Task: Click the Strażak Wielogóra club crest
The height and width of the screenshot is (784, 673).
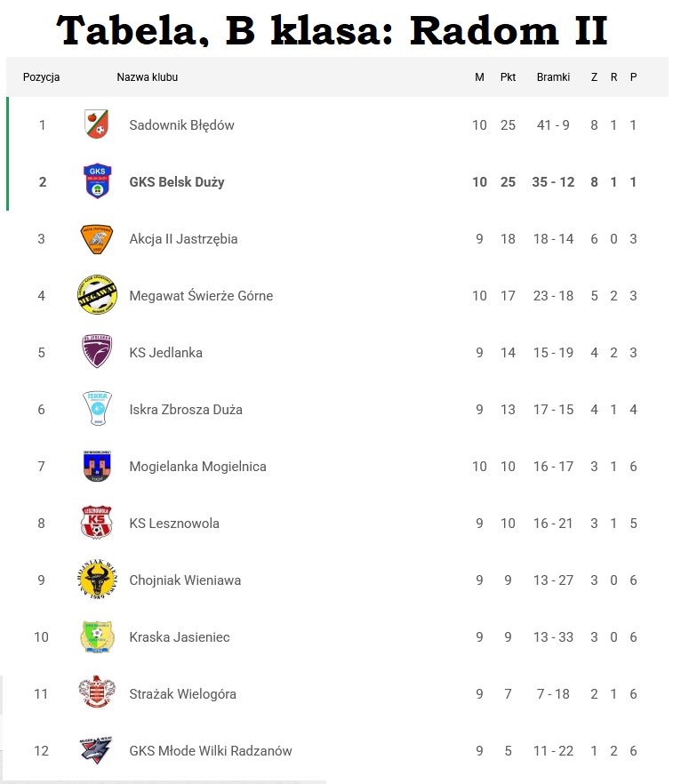Action: 97,693
